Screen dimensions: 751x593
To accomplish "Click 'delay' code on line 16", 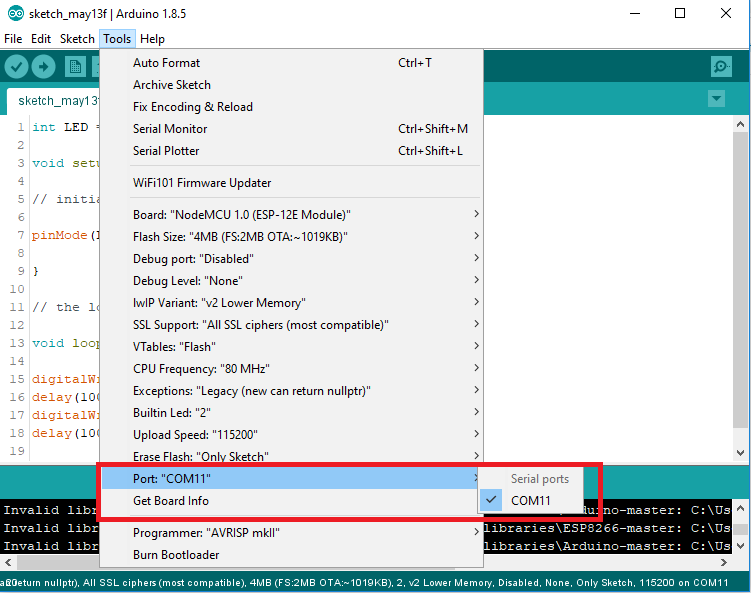I will point(51,397).
